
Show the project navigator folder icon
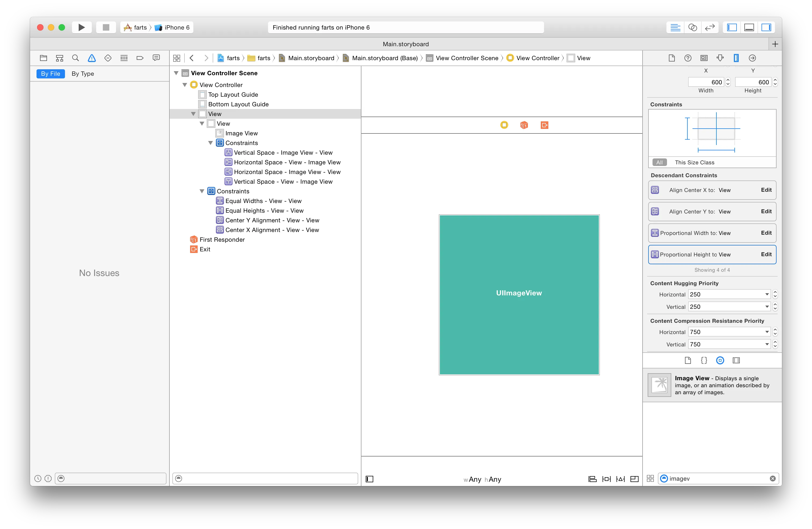point(43,58)
